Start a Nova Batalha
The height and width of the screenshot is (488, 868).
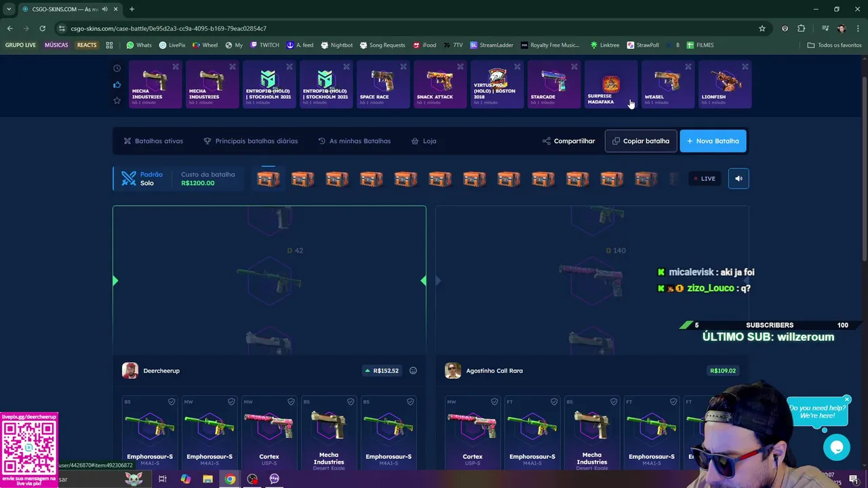713,141
